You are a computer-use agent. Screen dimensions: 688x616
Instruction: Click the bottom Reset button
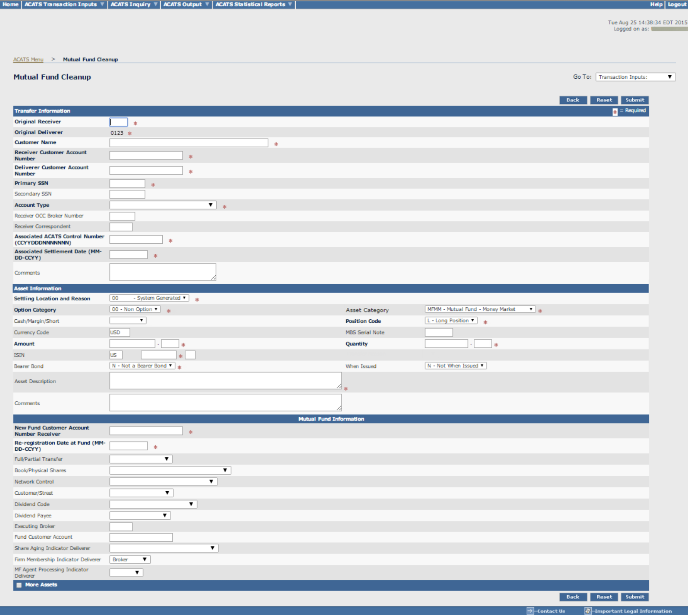pyautogui.click(x=604, y=597)
